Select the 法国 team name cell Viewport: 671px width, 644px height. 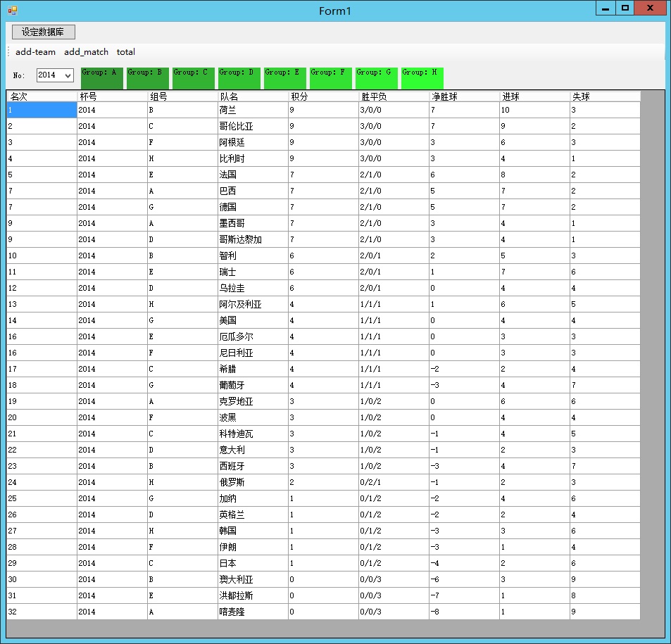(253, 175)
